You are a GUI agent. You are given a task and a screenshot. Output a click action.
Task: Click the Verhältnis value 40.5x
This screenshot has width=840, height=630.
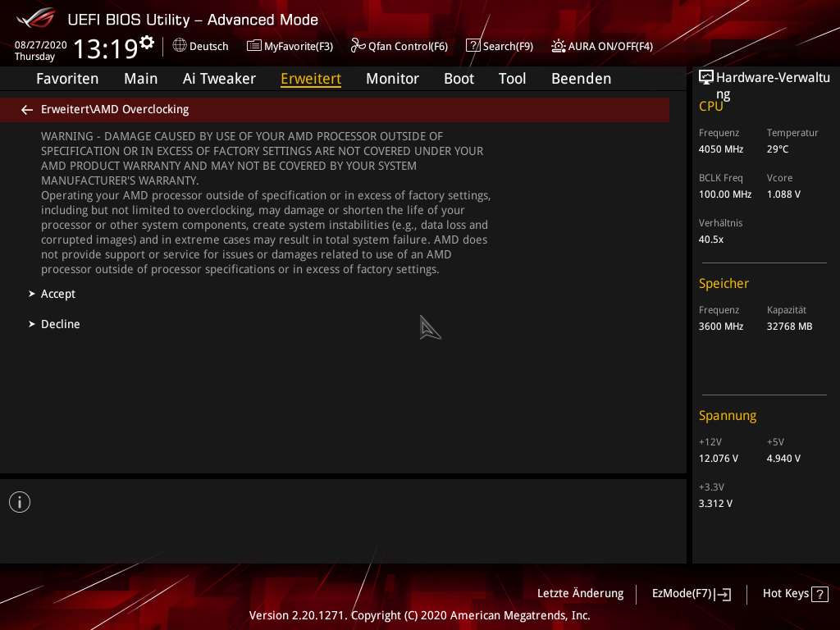(x=711, y=240)
